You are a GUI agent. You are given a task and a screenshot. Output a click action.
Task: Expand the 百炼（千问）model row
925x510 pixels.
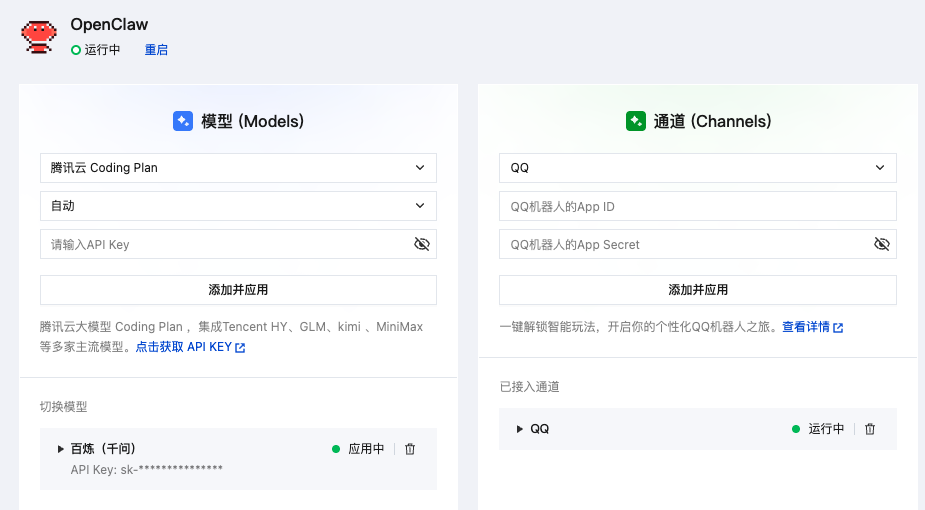[x=60, y=449]
